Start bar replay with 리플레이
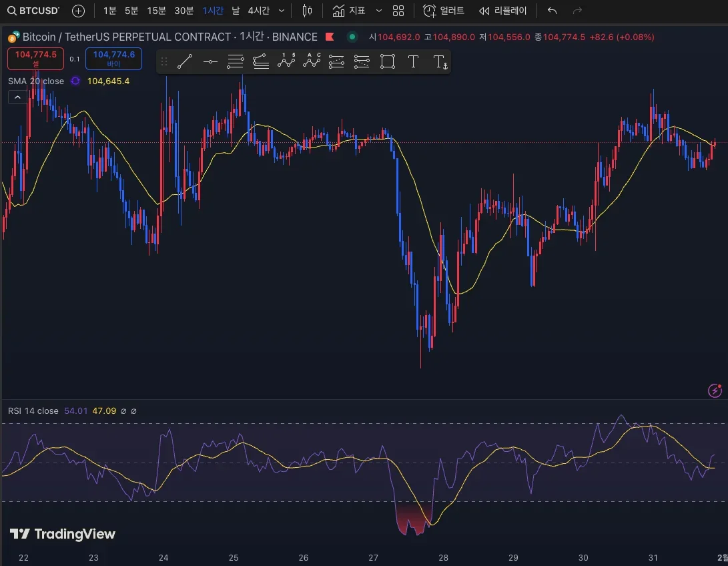The height and width of the screenshot is (566, 728). (x=503, y=11)
